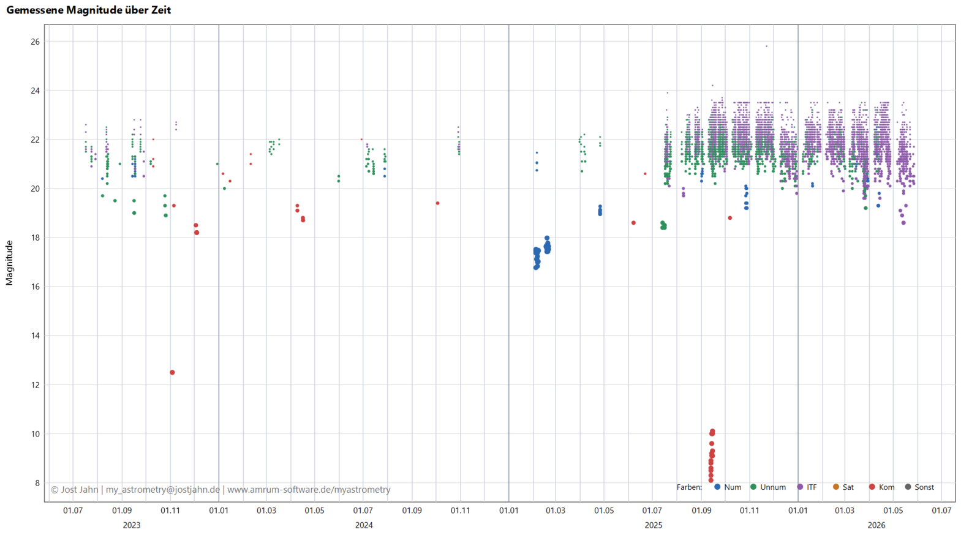Select the Unnum legend label

tap(773, 487)
